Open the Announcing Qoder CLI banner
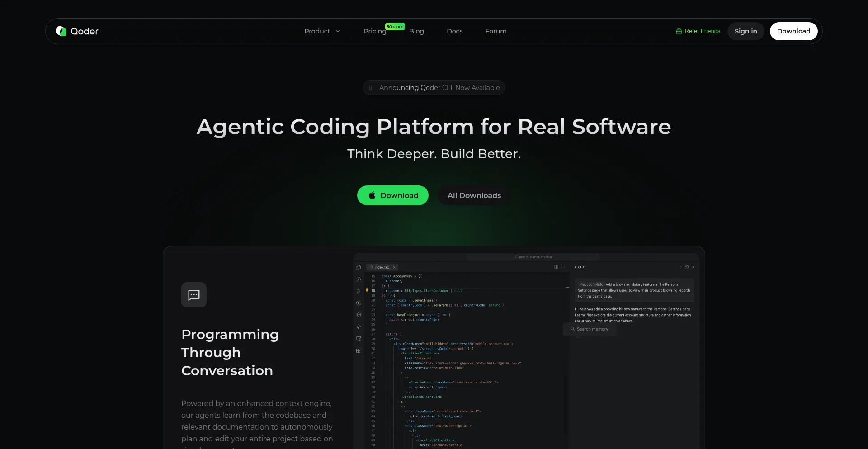 (434, 88)
